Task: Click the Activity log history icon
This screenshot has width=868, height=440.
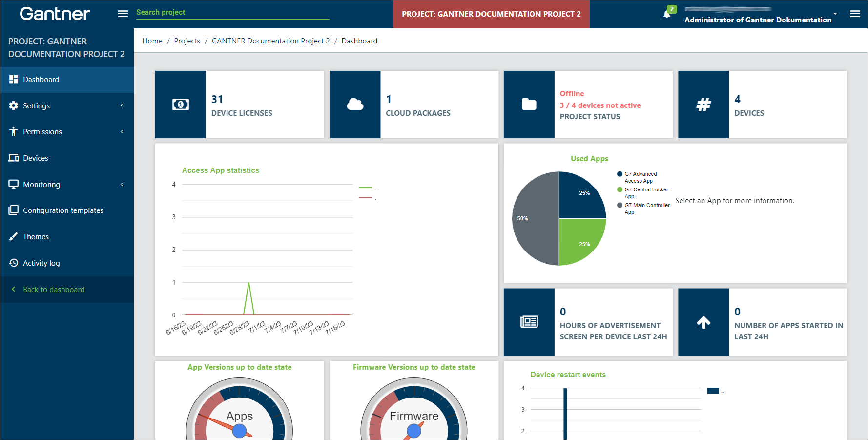Action: tap(14, 263)
